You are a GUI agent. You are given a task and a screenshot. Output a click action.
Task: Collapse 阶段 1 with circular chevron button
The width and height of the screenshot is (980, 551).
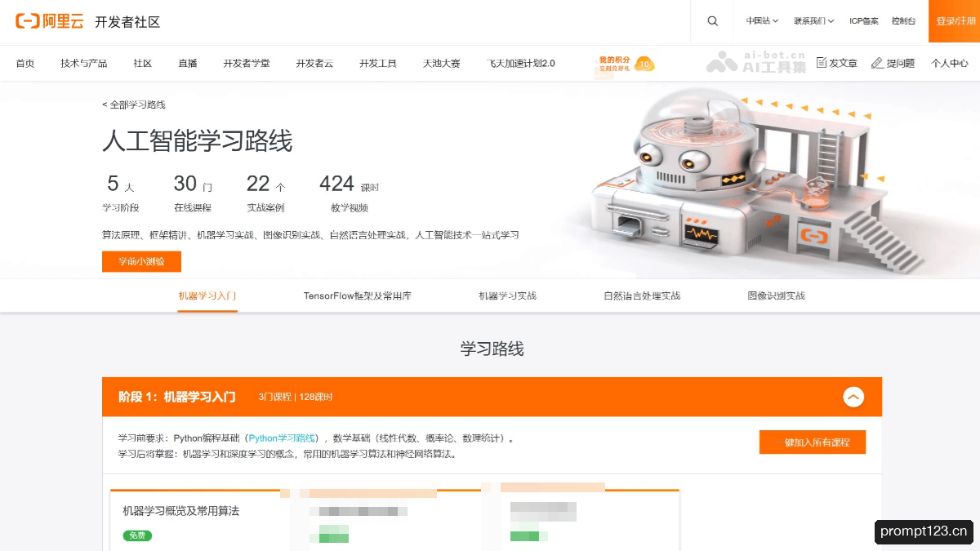pyautogui.click(x=853, y=397)
